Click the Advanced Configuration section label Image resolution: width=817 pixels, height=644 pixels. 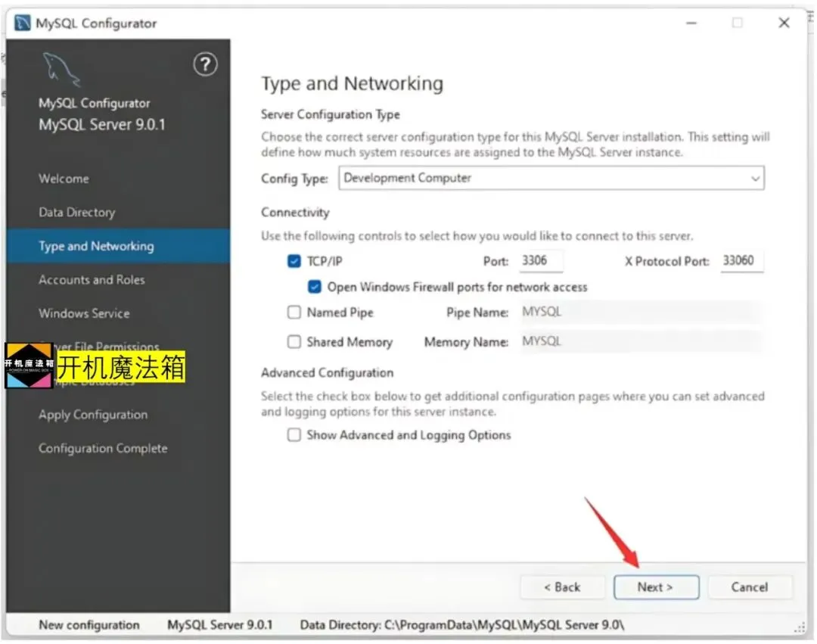click(x=328, y=372)
